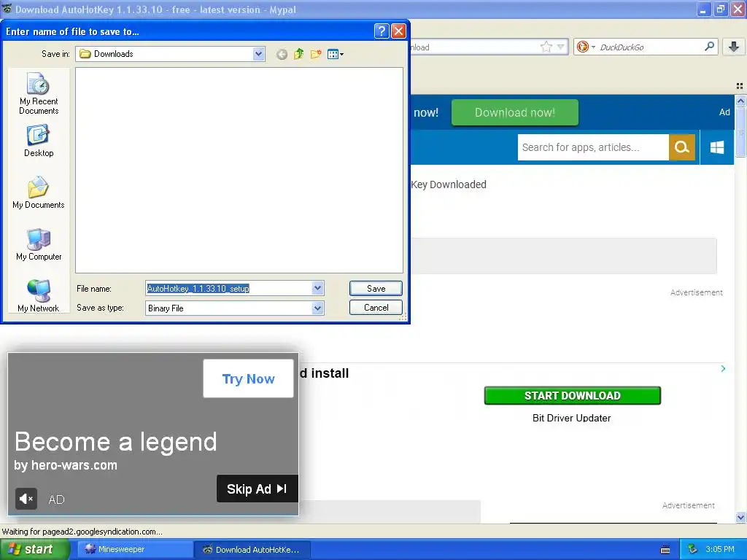Click the Try Now ad button

click(x=248, y=378)
